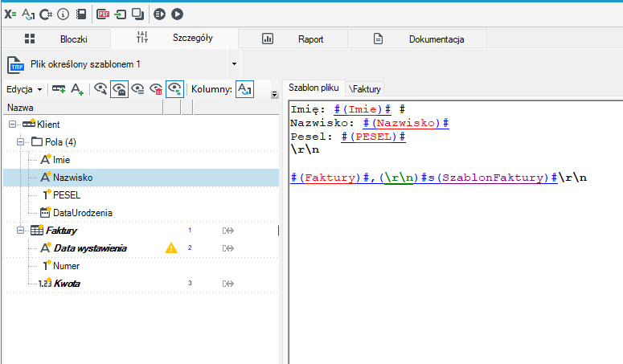Click the C# code icon
The width and height of the screenshot is (623, 364).
pos(46,14)
